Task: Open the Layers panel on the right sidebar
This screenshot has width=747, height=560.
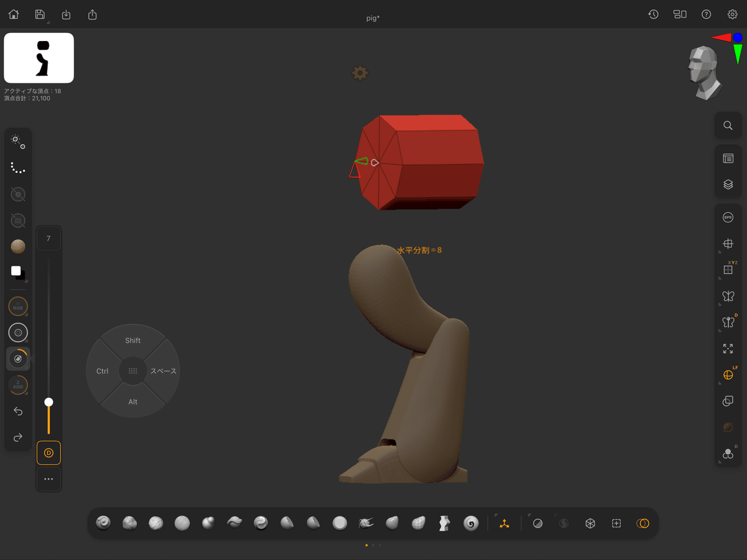Action: pyautogui.click(x=728, y=184)
